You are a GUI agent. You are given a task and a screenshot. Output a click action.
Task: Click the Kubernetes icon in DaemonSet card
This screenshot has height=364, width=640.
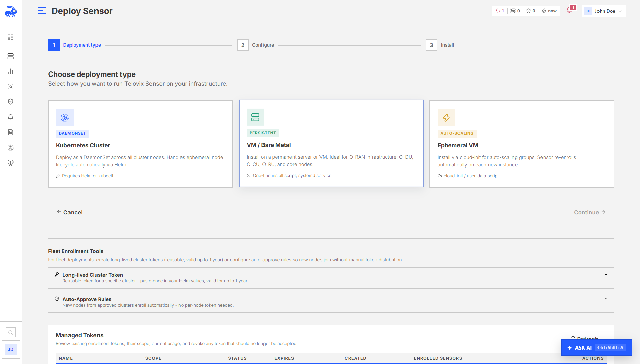pos(65,118)
